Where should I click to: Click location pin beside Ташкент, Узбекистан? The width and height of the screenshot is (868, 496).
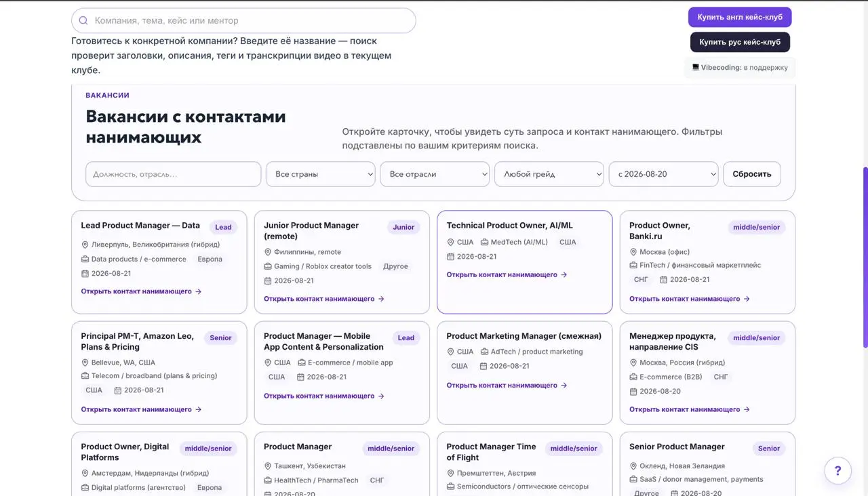(x=268, y=466)
